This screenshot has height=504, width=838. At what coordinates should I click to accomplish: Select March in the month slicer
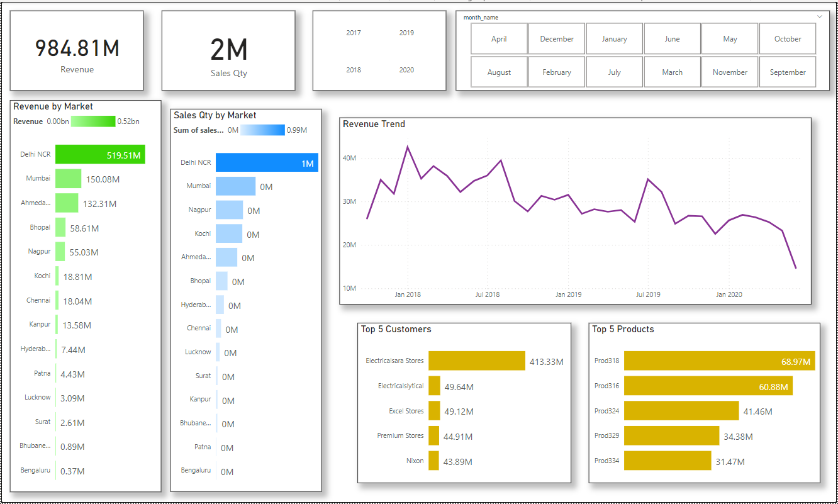click(672, 72)
